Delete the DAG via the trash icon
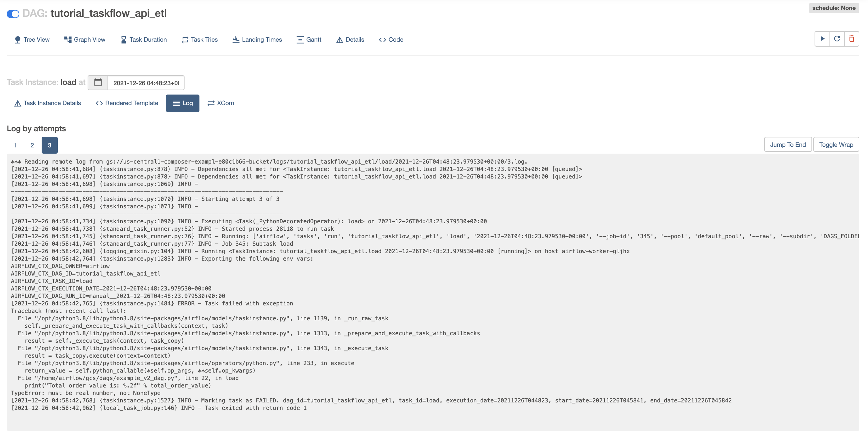This screenshot has height=436, width=868. click(x=852, y=39)
